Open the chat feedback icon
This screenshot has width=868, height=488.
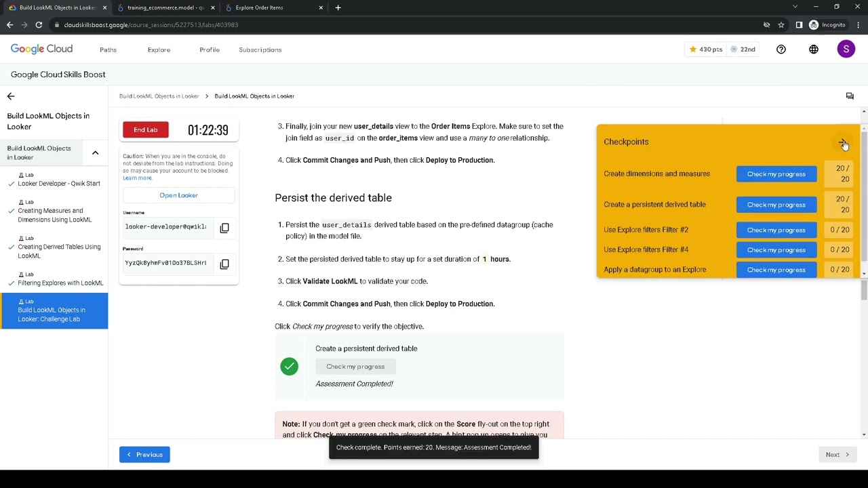click(x=850, y=96)
